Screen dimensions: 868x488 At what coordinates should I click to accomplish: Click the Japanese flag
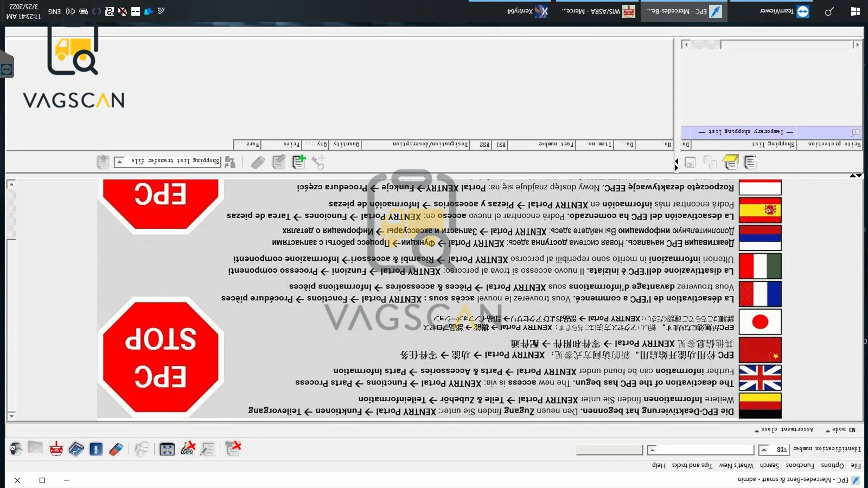point(760,322)
